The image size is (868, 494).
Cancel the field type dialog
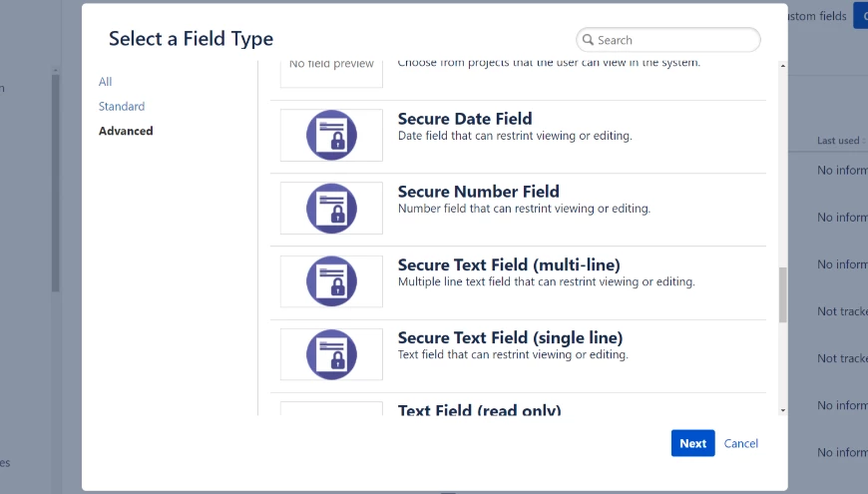[740, 444]
